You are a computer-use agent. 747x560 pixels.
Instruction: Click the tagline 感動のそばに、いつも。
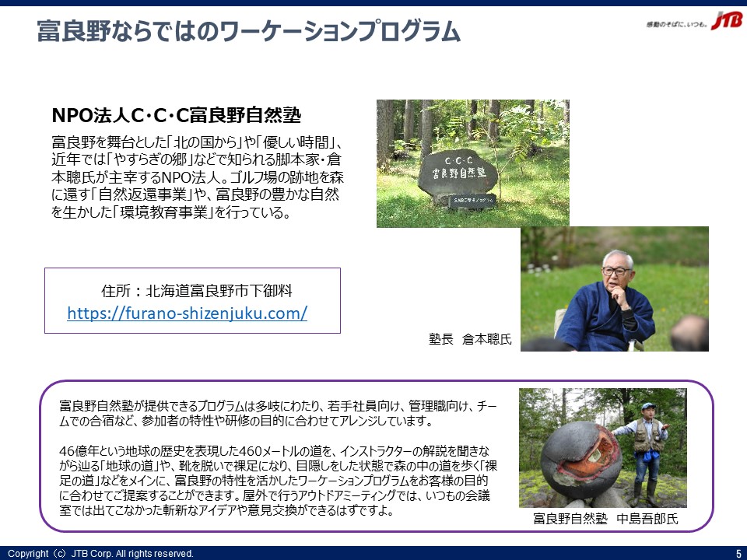click(x=676, y=24)
